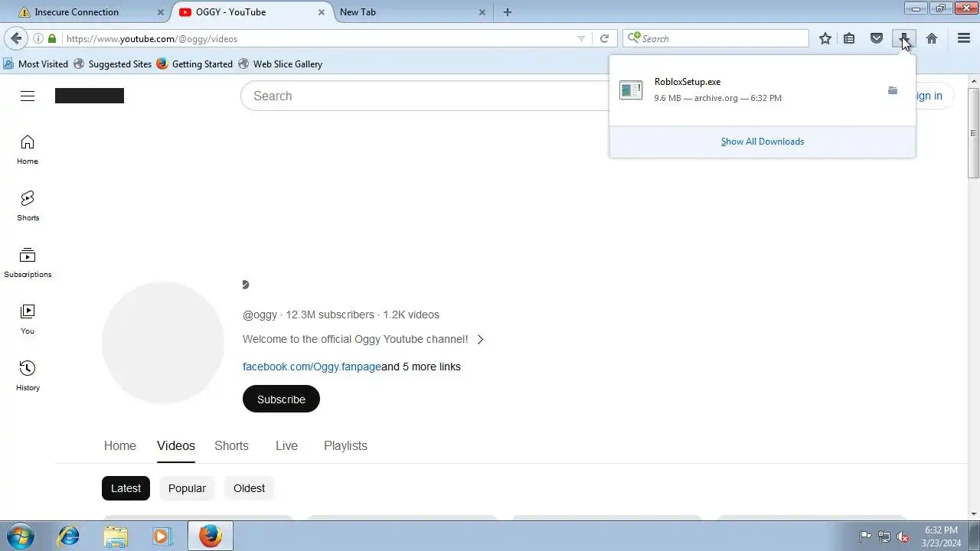Open the Firefox hamburger menu
The height and width of the screenshot is (551, 980).
click(964, 38)
